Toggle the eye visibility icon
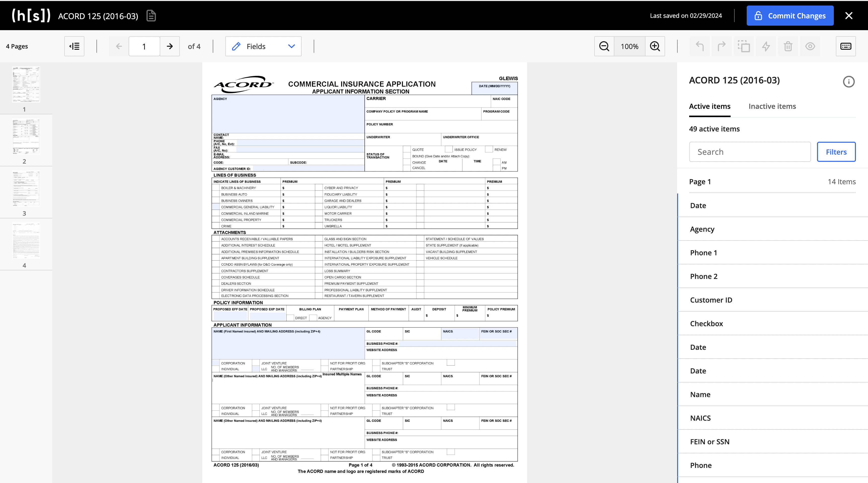 coord(810,46)
